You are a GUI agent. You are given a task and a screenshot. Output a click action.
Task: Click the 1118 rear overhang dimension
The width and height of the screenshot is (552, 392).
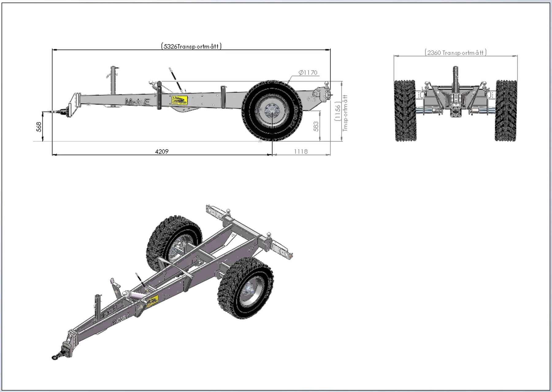coord(301,151)
